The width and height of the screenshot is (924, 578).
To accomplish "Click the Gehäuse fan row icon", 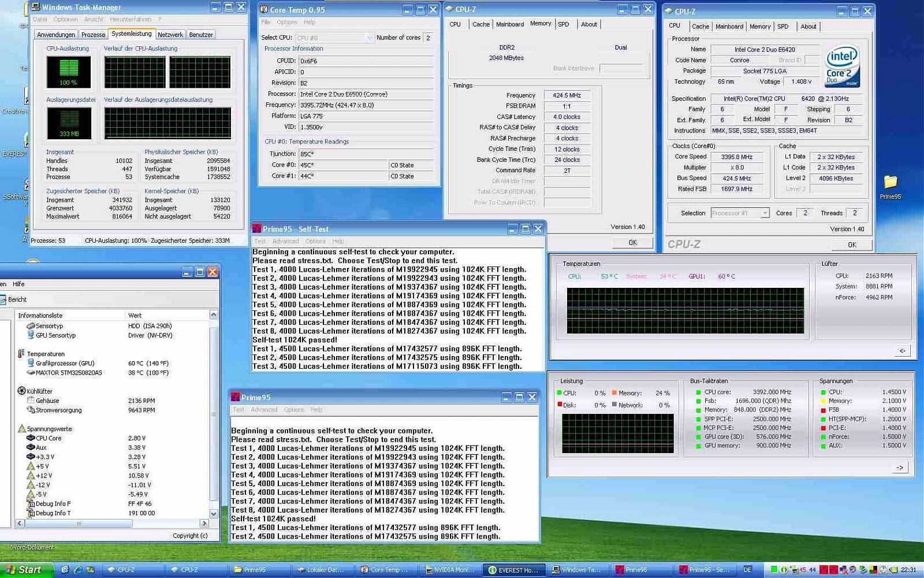I will click(x=31, y=401).
